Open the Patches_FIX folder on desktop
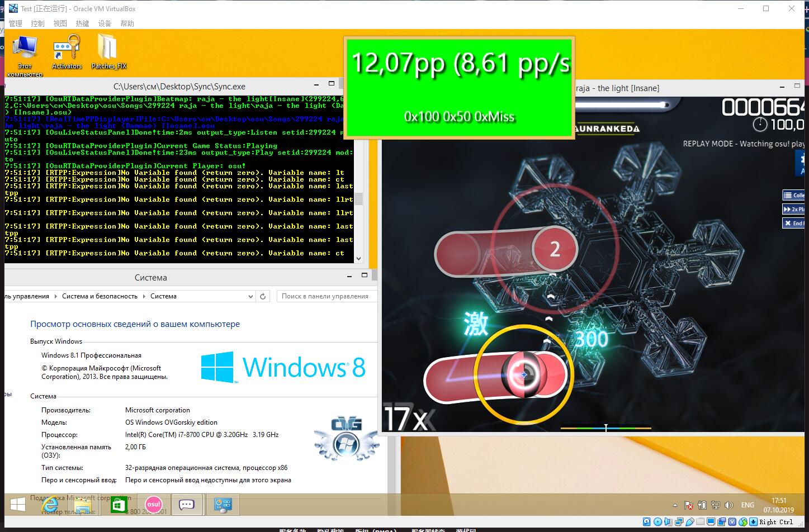Screen dimensions: 809x532 pos(108,51)
